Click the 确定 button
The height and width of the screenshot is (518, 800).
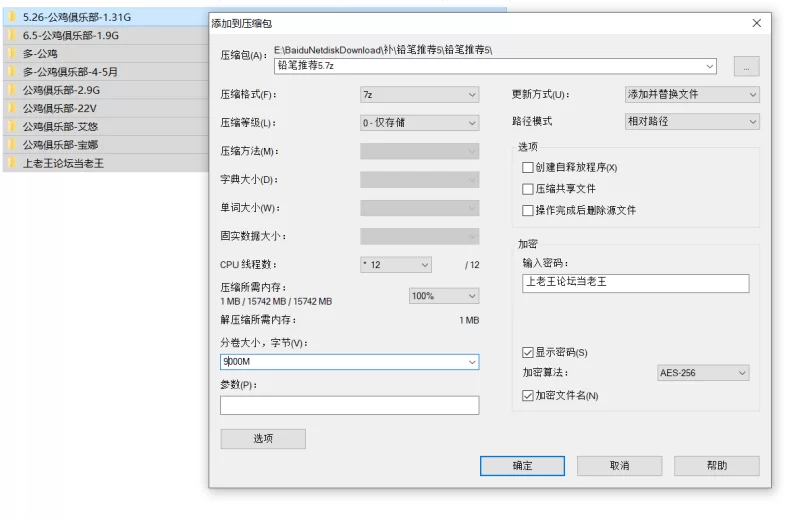click(522, 466)
